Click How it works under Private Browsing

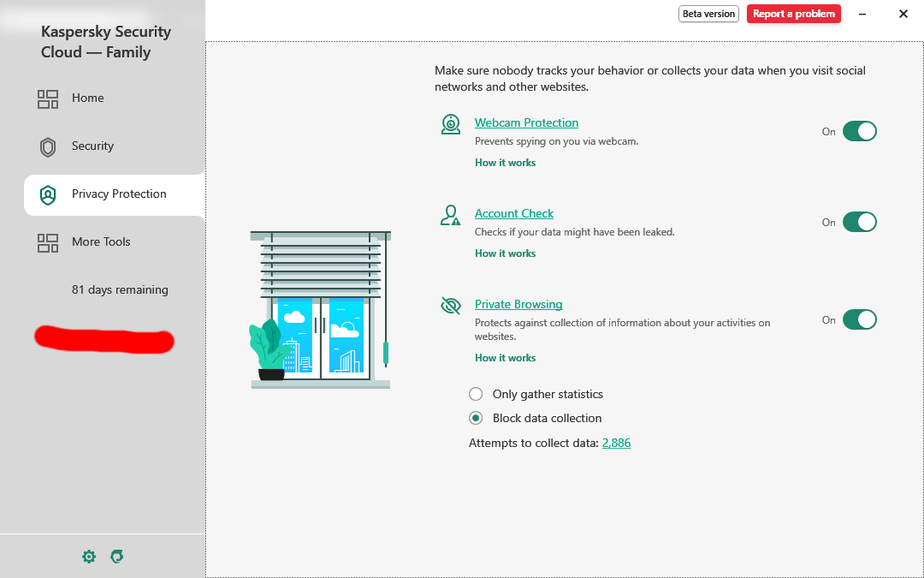point(505,357)
